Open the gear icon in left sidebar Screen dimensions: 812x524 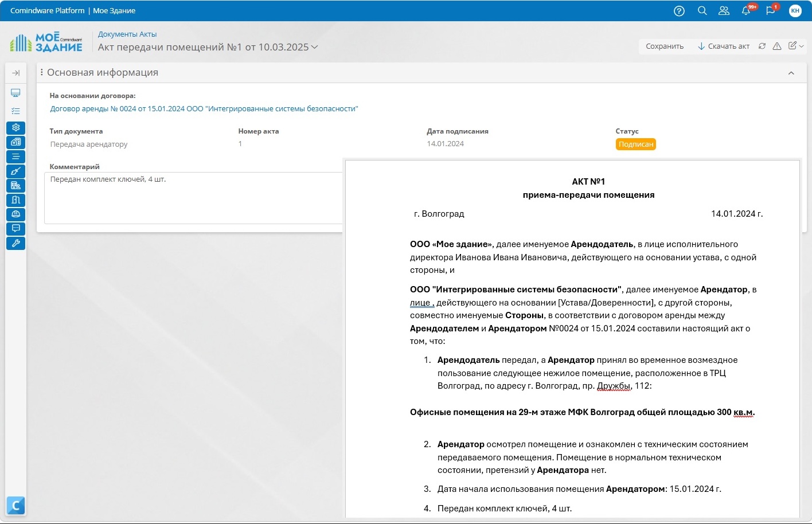pos(16,127)
